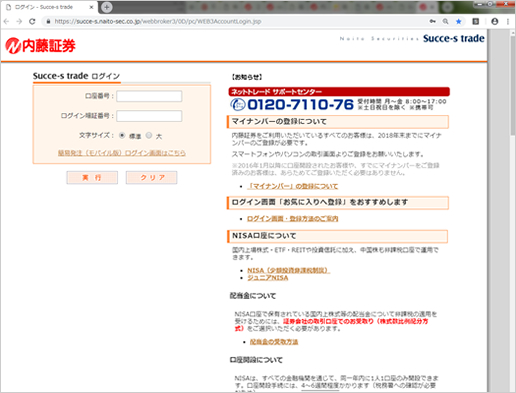This screenshot has height=393, width=516.
Task: Focus the ログイン暗証番号 input field
Action: (x=149, y=116)
